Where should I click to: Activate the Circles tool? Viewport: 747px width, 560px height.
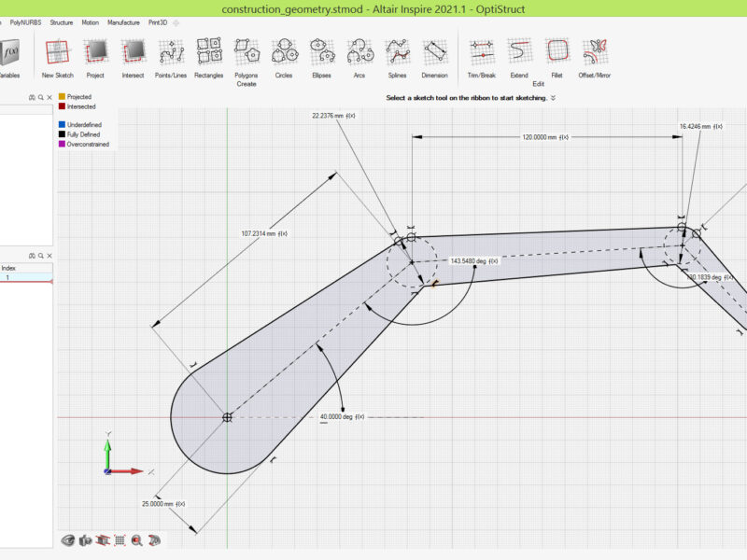click(x=284, y=59)
